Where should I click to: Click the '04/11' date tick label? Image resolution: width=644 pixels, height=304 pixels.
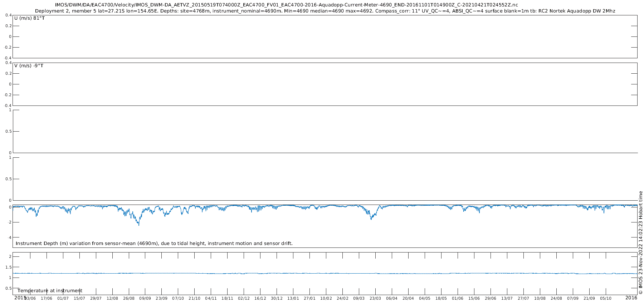point(211,298)
